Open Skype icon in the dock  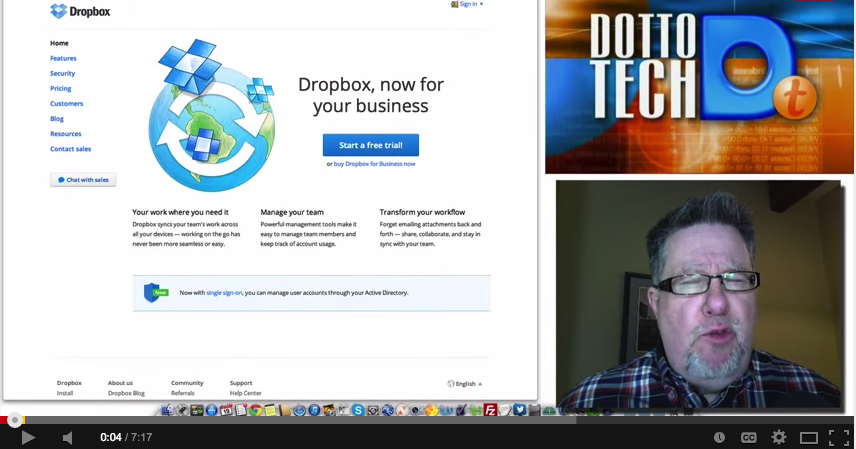pos(358,410)
